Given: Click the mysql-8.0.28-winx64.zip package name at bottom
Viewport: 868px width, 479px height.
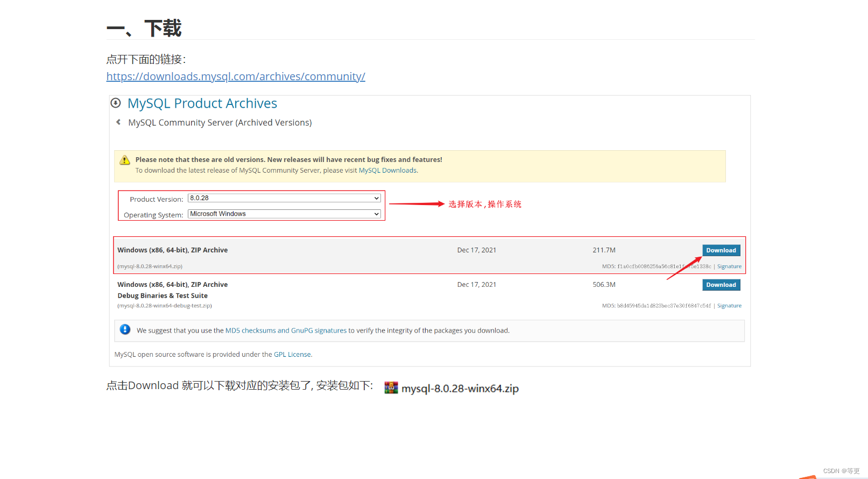Looking at the screenshot, I should pyautogui.click(x=460, y=389).
